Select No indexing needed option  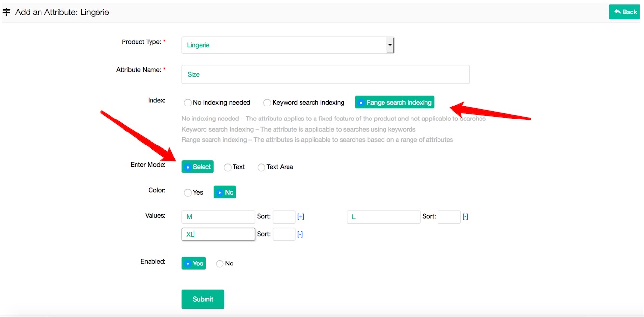[188, 103]
